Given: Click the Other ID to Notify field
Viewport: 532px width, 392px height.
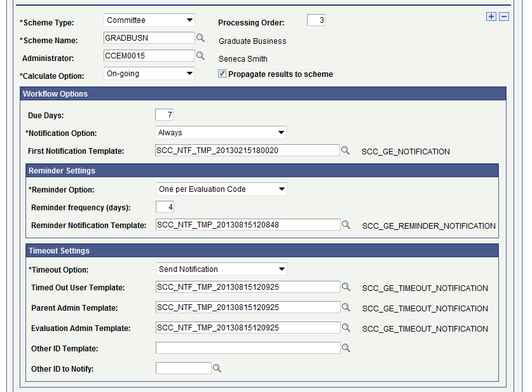Looking at the screenshot, I should (x=184, y=368).
